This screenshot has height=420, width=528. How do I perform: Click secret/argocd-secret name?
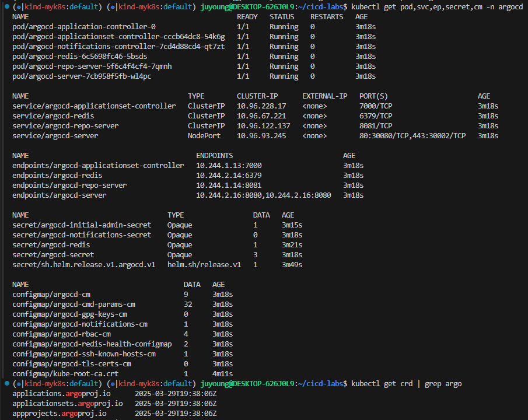coord(53,255)
